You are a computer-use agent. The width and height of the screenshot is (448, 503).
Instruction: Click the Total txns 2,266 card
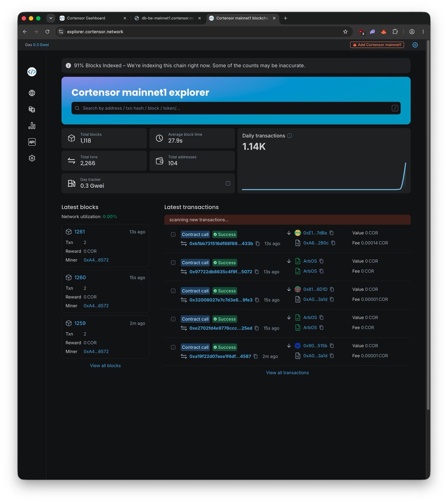[x=104, y=161]
